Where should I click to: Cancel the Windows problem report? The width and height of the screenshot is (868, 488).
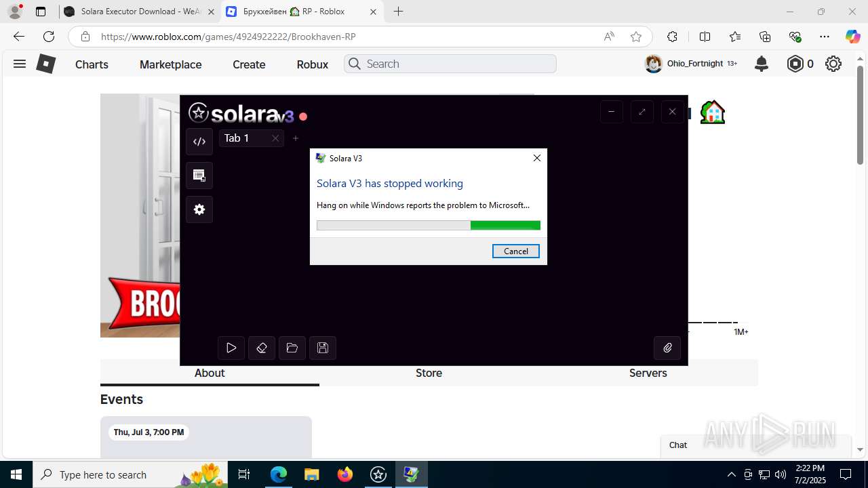[x=516, y=251]
